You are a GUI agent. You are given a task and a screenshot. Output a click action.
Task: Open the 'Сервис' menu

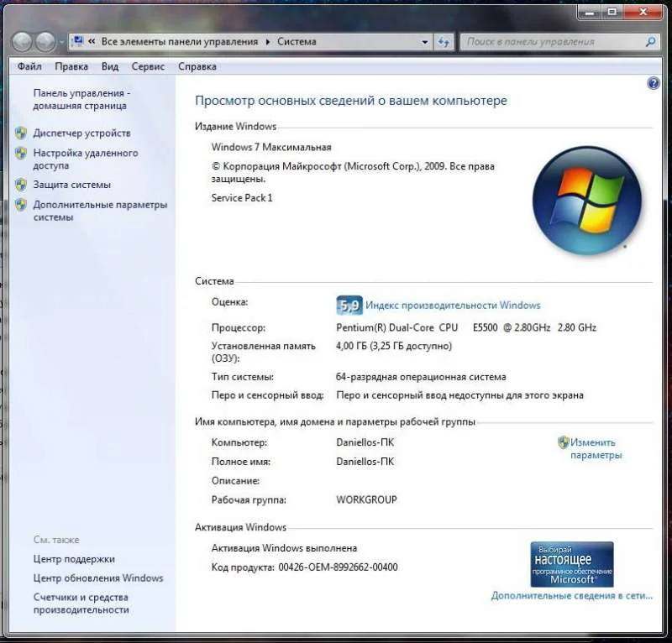[x=148, y=66]
